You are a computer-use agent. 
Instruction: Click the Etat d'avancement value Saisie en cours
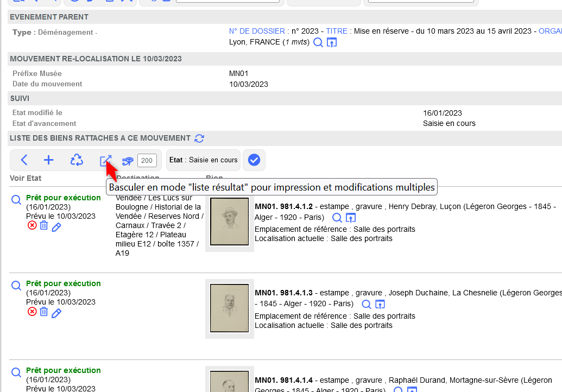(449, 123)
